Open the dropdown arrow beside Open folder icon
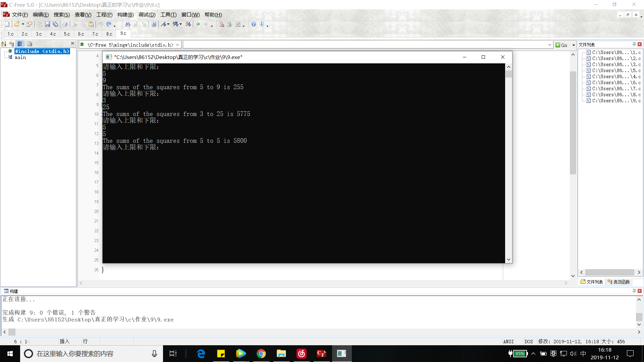 click(23, 24)
